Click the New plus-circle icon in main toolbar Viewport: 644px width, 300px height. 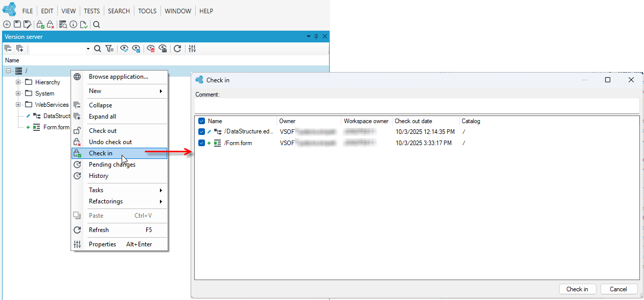tap(7, 24)
